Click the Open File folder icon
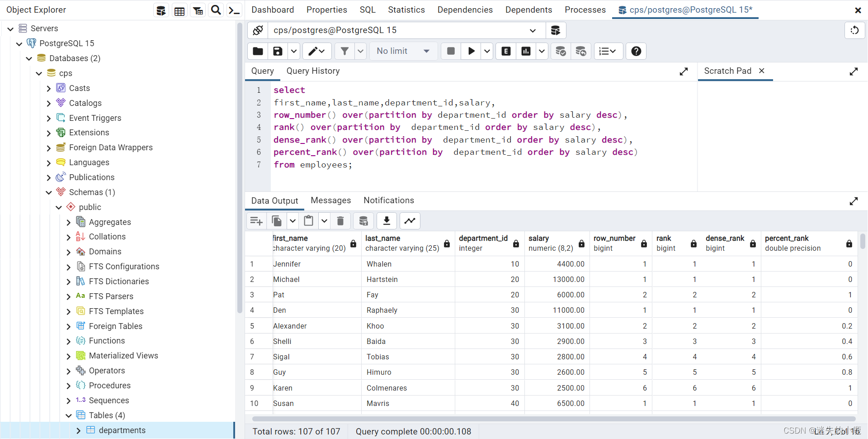Viewport: 868px width, 439px height. (x=258, y=51)
